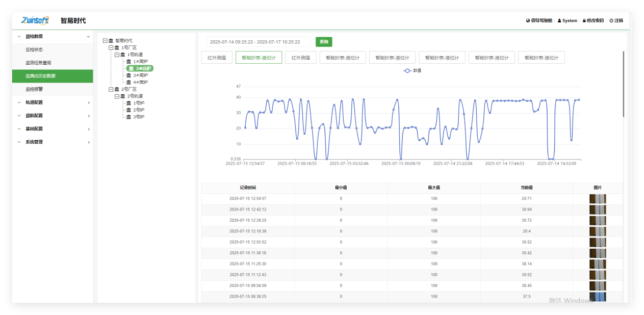Click the power icon to 注销
644x315 pixels.
(611, 21)
